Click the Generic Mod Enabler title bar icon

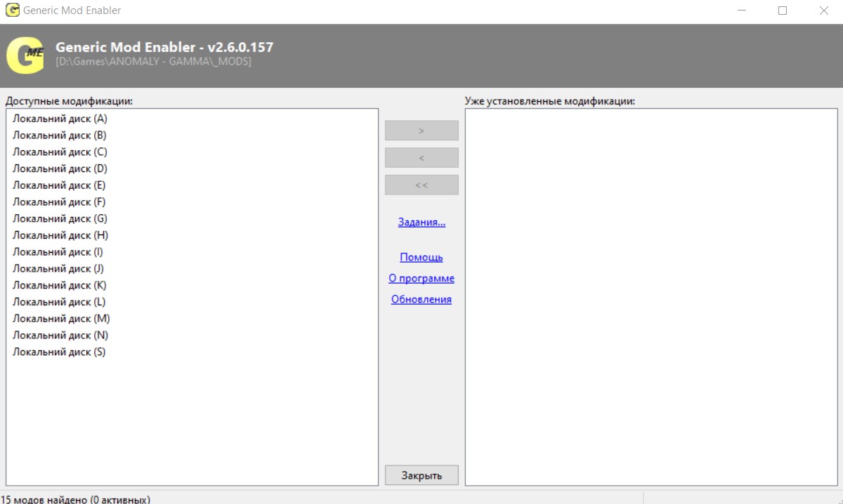pos(12,11)
